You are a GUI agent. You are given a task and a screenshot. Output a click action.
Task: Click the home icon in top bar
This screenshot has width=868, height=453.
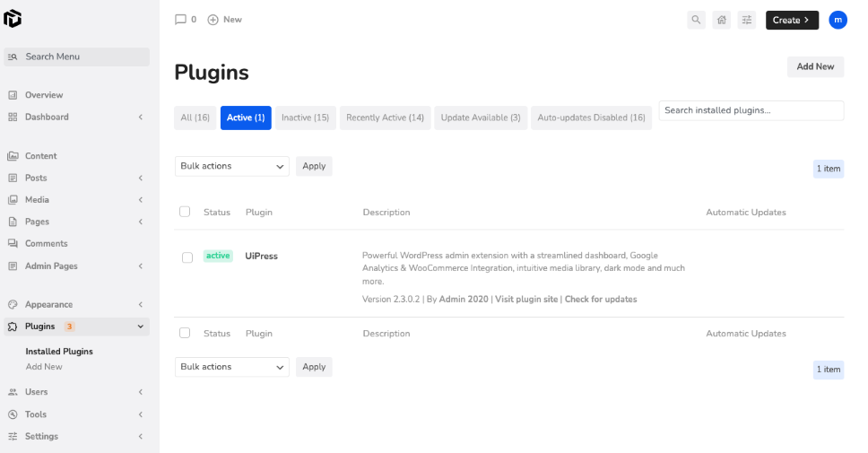click(x=721, y=20)
